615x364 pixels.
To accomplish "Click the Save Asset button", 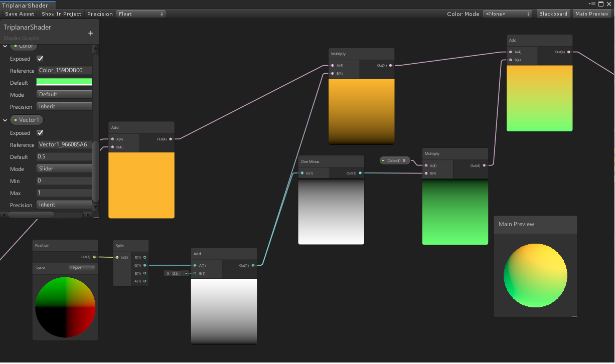I will [x=20, y=14].
